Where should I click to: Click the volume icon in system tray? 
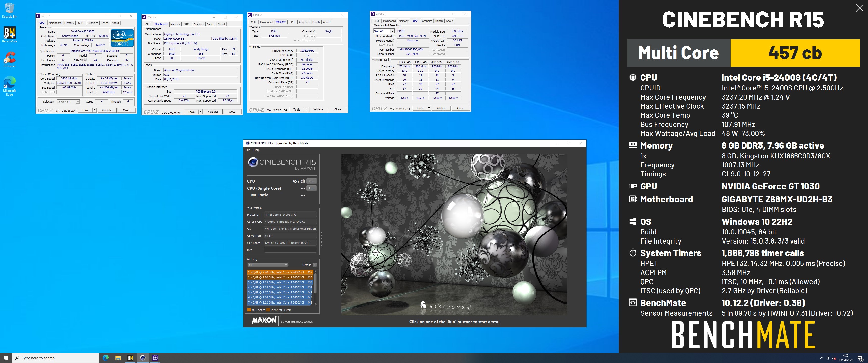(834, 358)
